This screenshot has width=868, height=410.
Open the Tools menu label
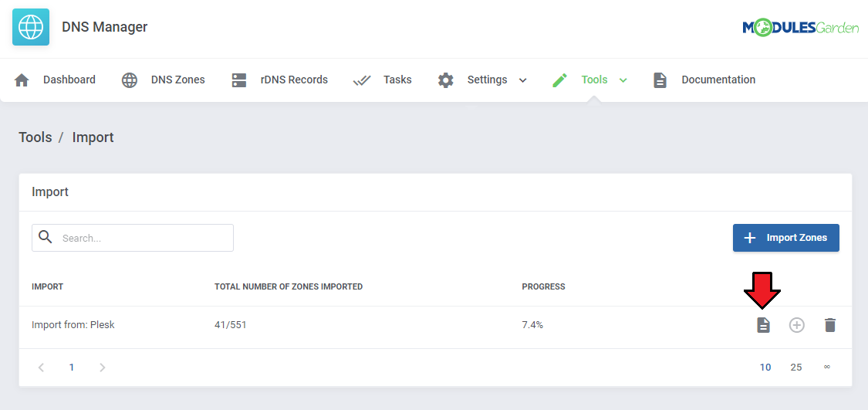coord(595,80)
